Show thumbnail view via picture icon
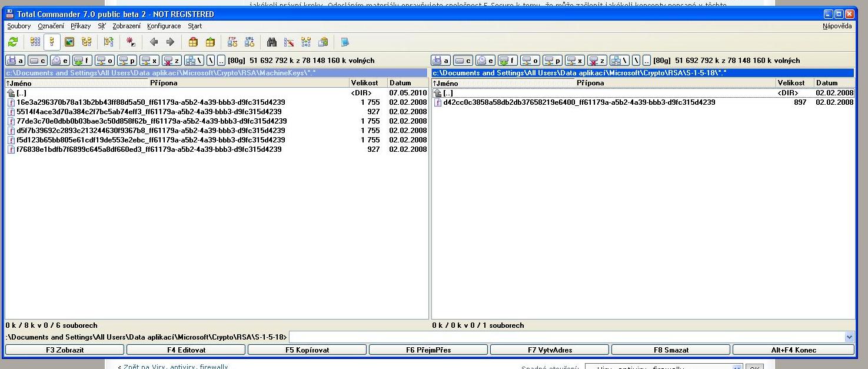Image resolution: width=868 pixels, height=369 pixels. (x=69, y=42)
